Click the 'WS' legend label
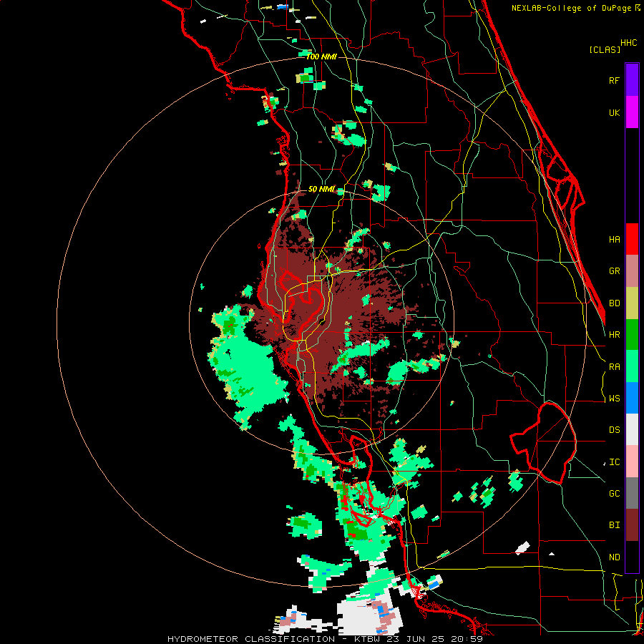This screenshot has width=644, height=644. click(x=614, y=399)
